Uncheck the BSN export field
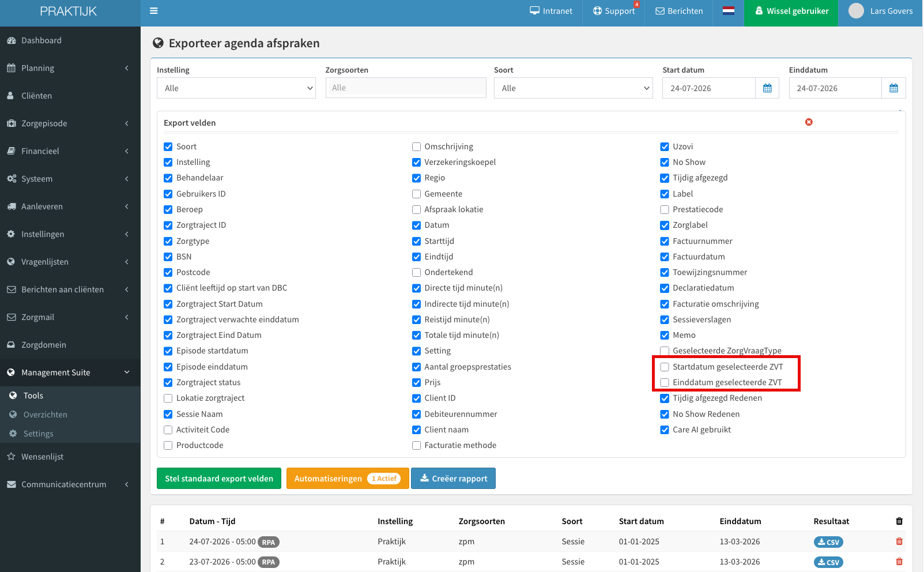The image size is (924, 572). 168,257
